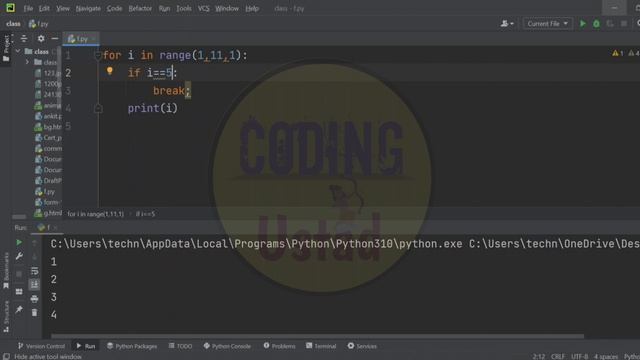
Task: Click the CRLF line separator in status bar
Action: tap(558, 356)
